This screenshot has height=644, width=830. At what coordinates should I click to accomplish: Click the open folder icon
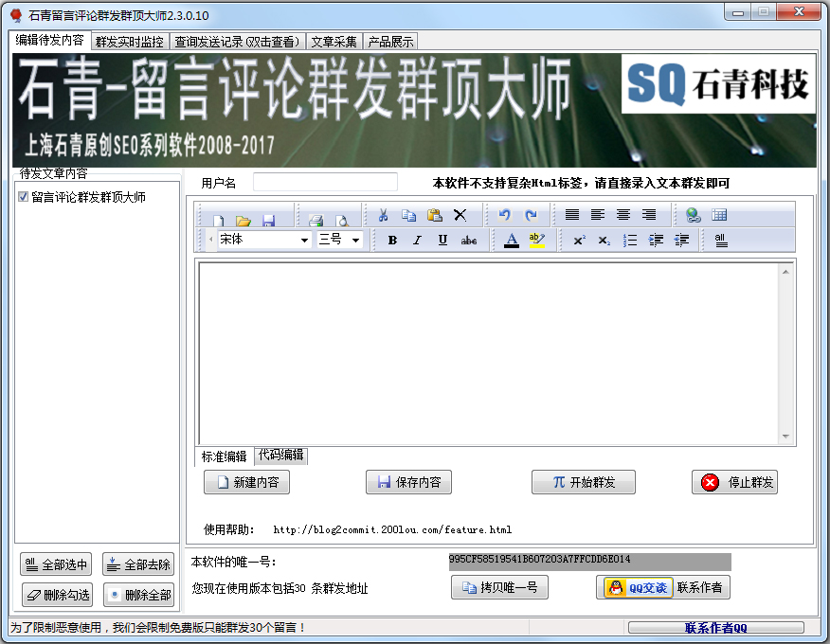[243, 220]
